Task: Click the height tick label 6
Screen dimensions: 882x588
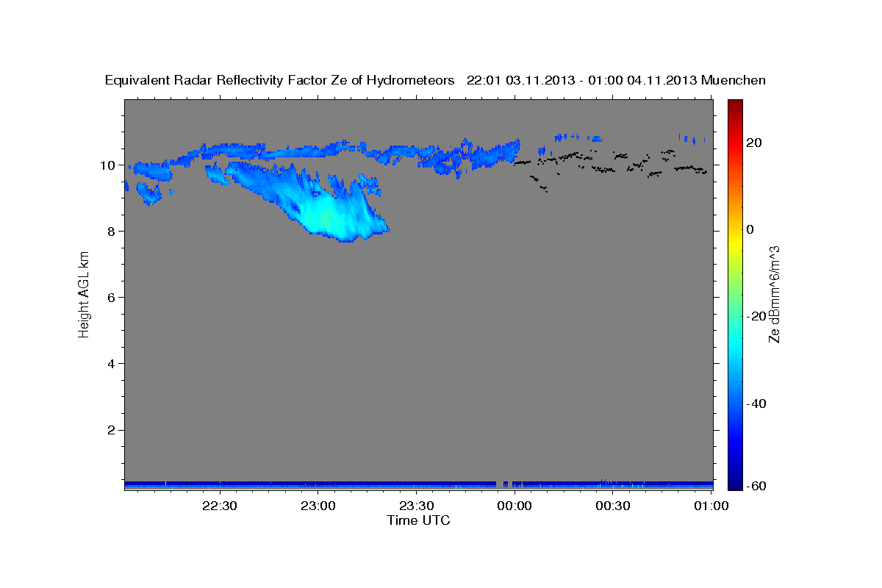Action: coord(112,297)
